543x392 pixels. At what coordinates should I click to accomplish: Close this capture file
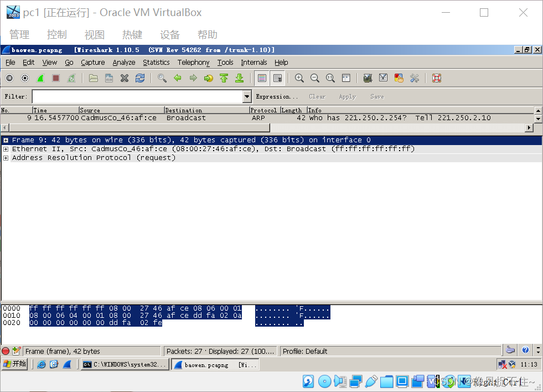click(x=125, y=78)
